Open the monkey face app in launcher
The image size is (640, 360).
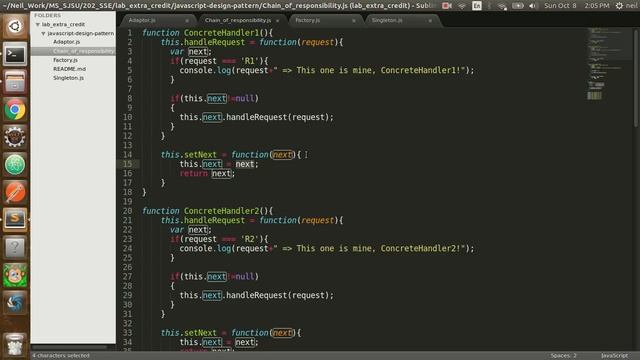[x=15, y=275]
